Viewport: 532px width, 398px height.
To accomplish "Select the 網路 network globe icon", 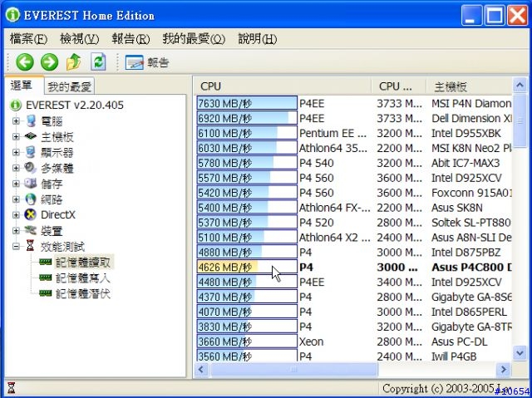I will pos(31,199).
